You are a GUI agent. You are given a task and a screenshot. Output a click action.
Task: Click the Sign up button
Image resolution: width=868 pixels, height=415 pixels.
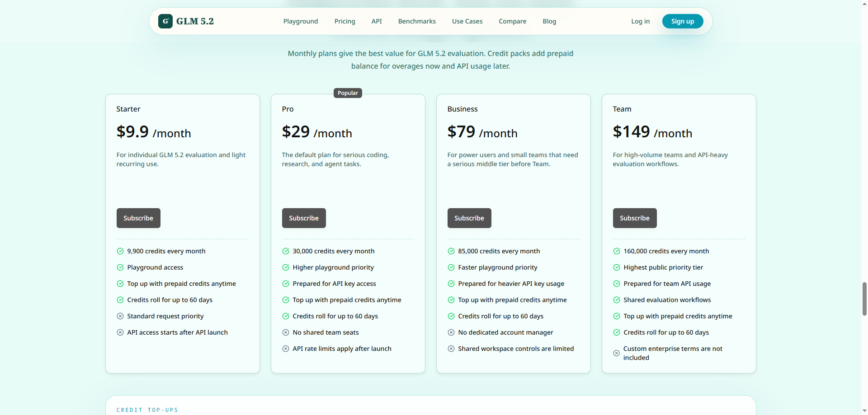683,21
